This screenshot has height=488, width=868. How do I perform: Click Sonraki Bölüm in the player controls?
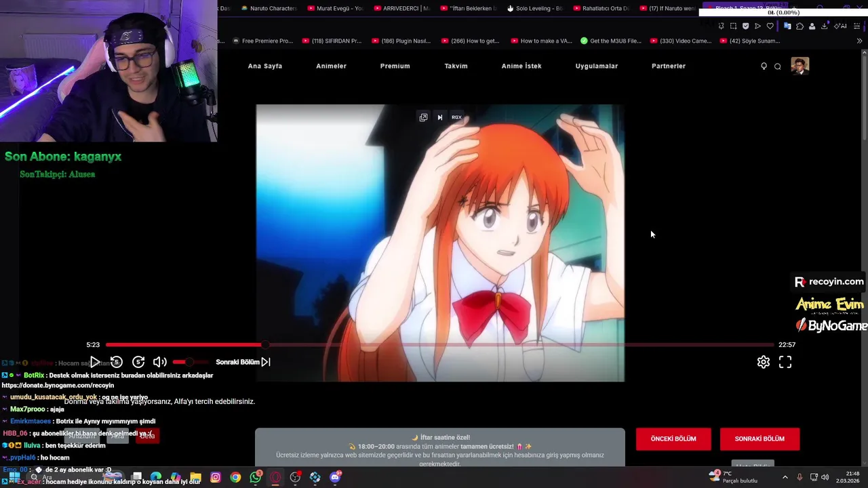tap(243, 362)
